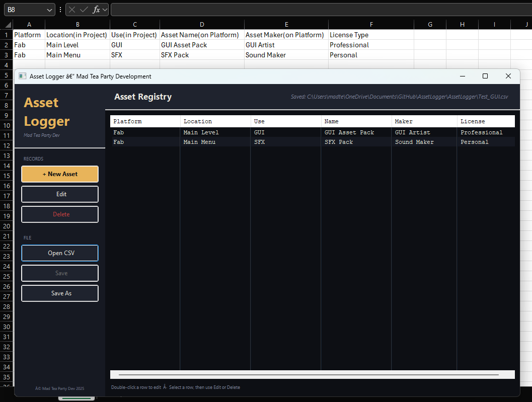Click the License column header in the registry
The height and width of the screenshot is (402, 532).
pos(486,121)
